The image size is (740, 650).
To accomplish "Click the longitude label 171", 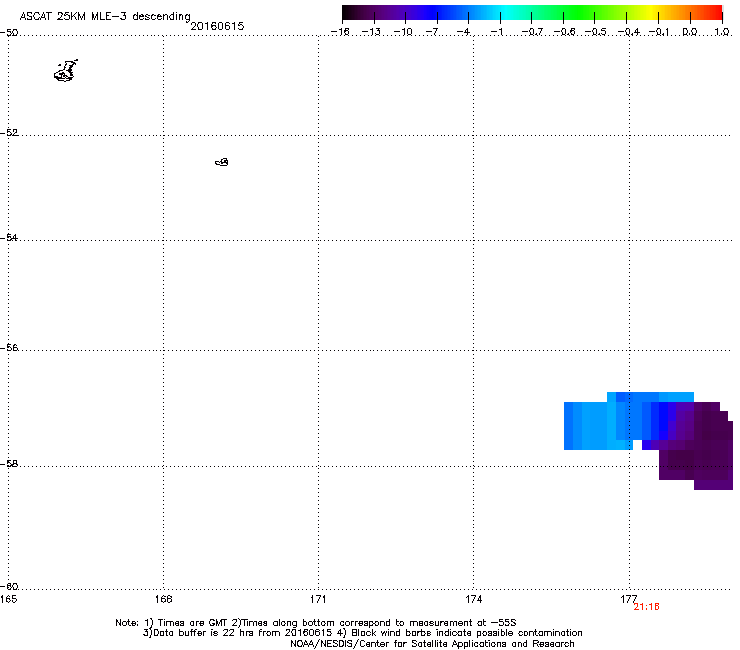I will click(x=318, y=599).
